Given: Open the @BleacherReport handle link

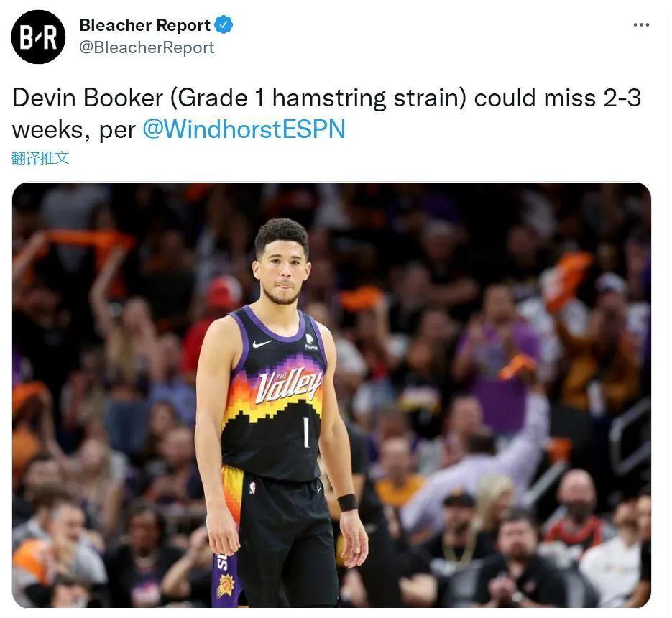Looking at the screenshot, I should point(147,47).
